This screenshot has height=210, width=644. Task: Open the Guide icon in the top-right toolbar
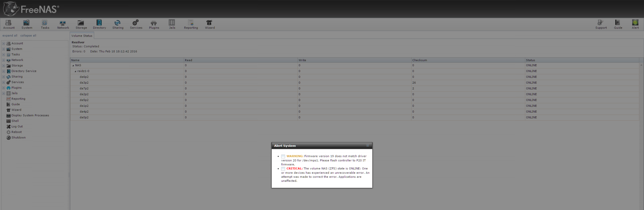(618, 24)
